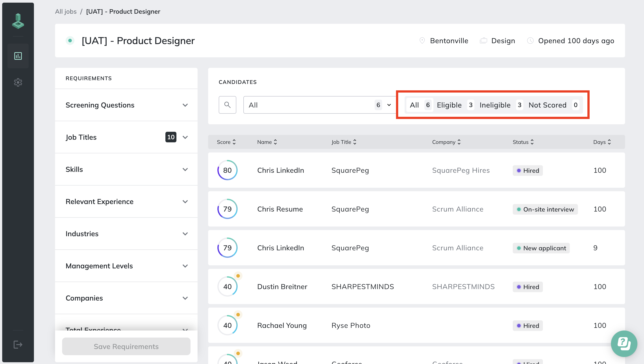
Task: Click the orange warning dot on Rachael Young
Action: click(238, 315)
